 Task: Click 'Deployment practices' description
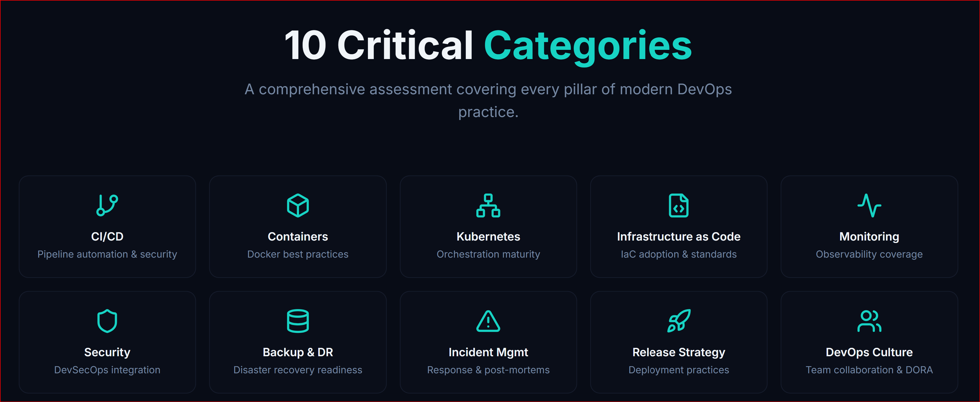click(679, 370)
